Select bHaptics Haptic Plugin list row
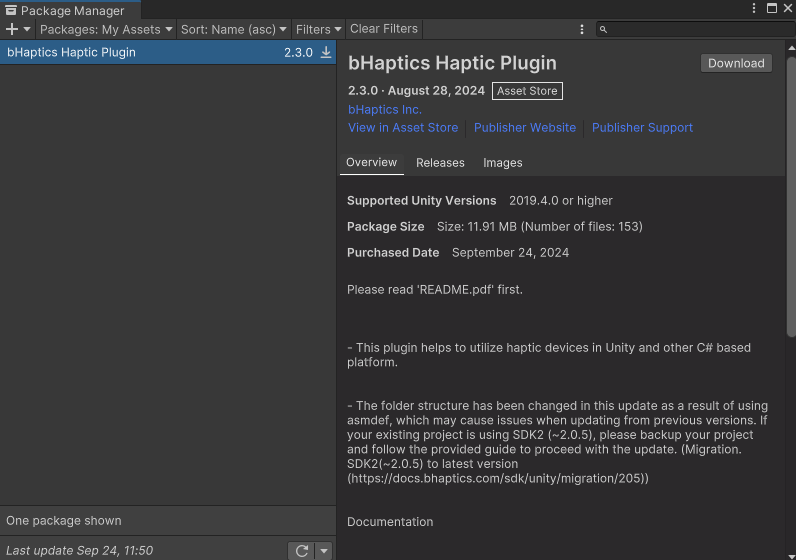This screenshot has height=560, width=796. pos(168,52)
